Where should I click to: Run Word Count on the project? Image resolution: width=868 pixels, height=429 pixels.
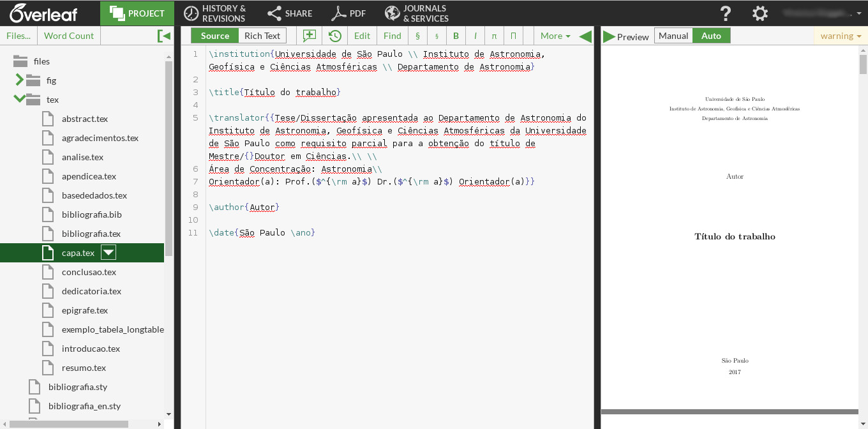pyautogui.click(x=68, y=36)
